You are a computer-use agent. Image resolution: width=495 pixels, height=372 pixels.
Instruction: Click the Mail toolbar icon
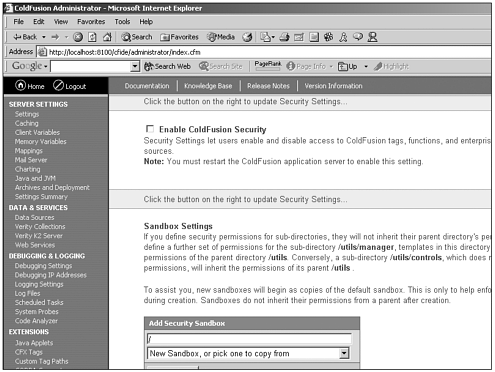[x=267, y=37]
